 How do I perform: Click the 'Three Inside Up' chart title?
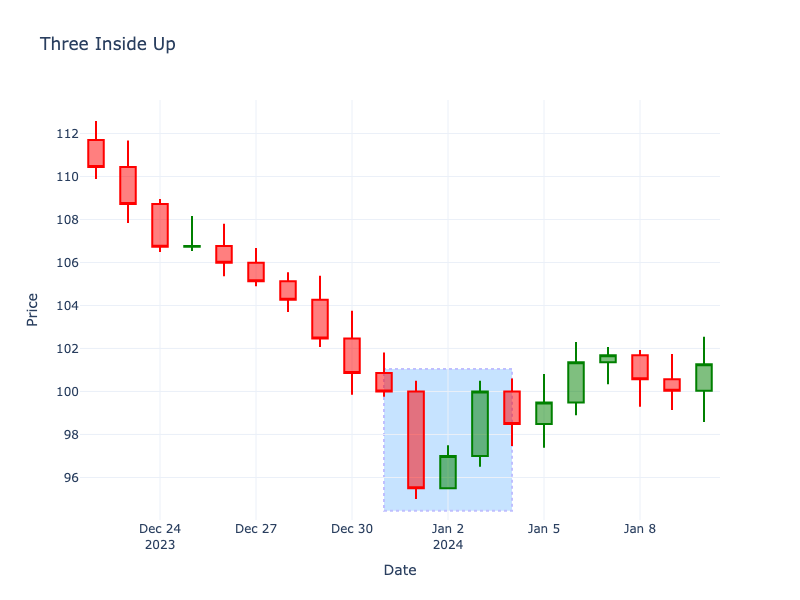(107, 44)
